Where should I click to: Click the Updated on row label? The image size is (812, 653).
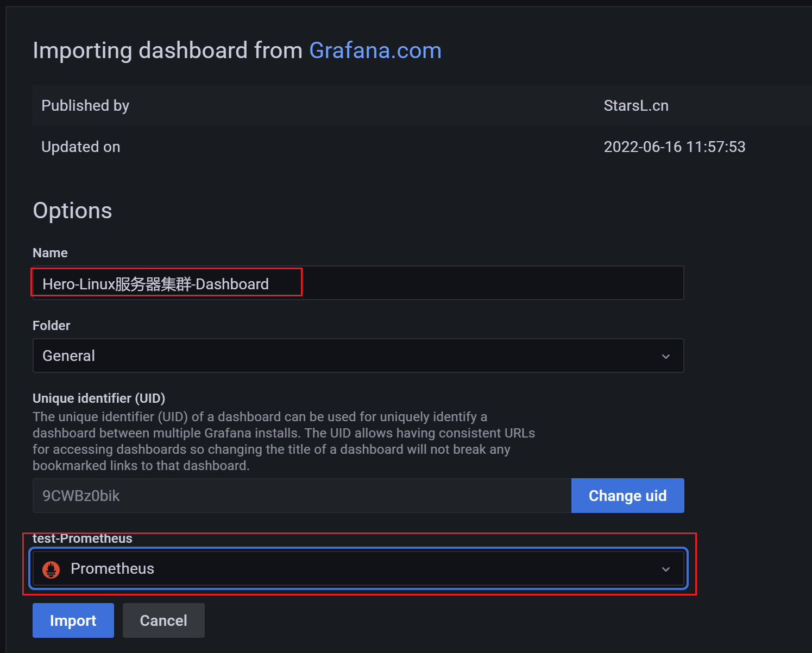tap(81, 147)
